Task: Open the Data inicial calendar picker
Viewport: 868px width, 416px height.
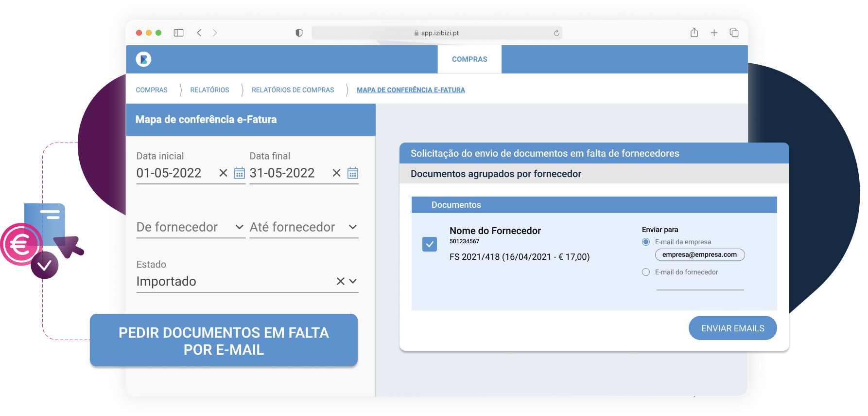Action: pos(240,173)
